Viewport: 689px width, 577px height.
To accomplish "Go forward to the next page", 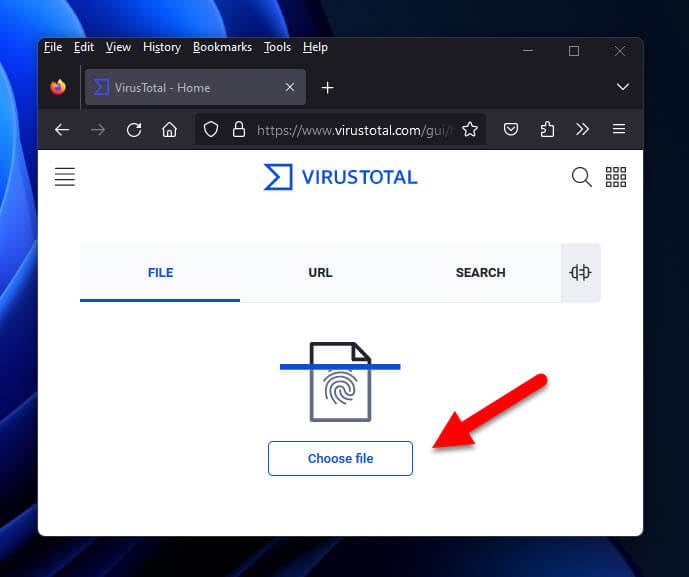I will tap(98, 130).
